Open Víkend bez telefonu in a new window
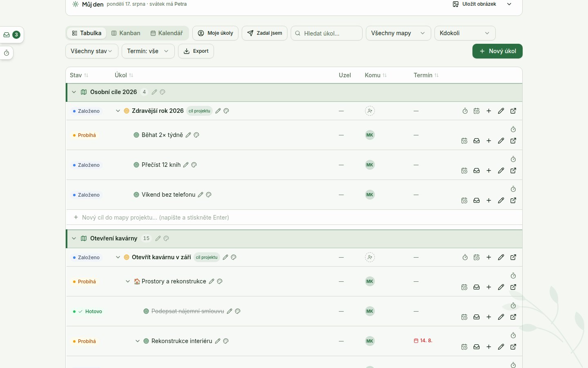 (x=513, y=200)
